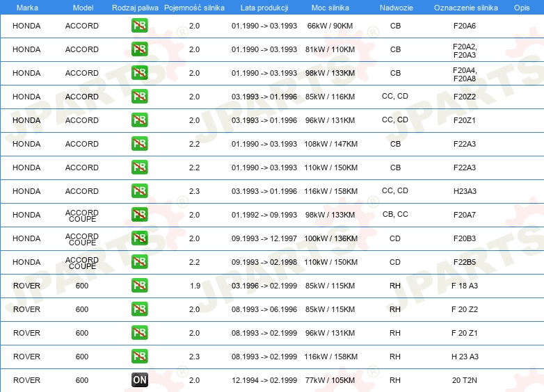Click the petrol fuel icon in the F20A6 row
544x392 pixels.
(139, 26)
